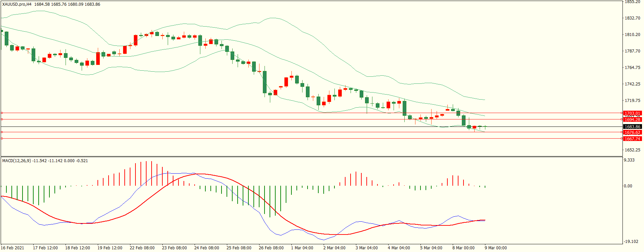Select the 1694.28 red price tag
Viewport: 644px width, 252px height.
(x=632, y=120)
